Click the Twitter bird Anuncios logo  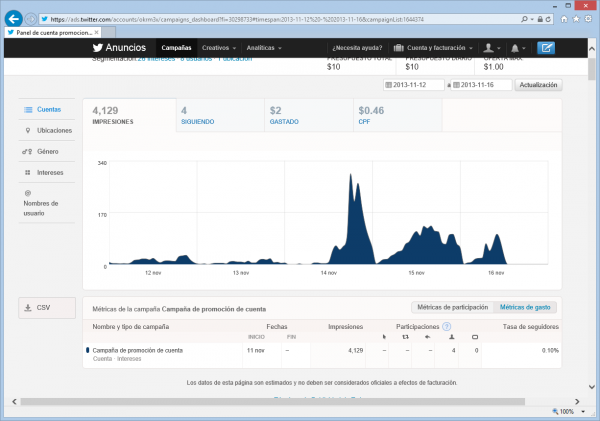coord(119,47)
